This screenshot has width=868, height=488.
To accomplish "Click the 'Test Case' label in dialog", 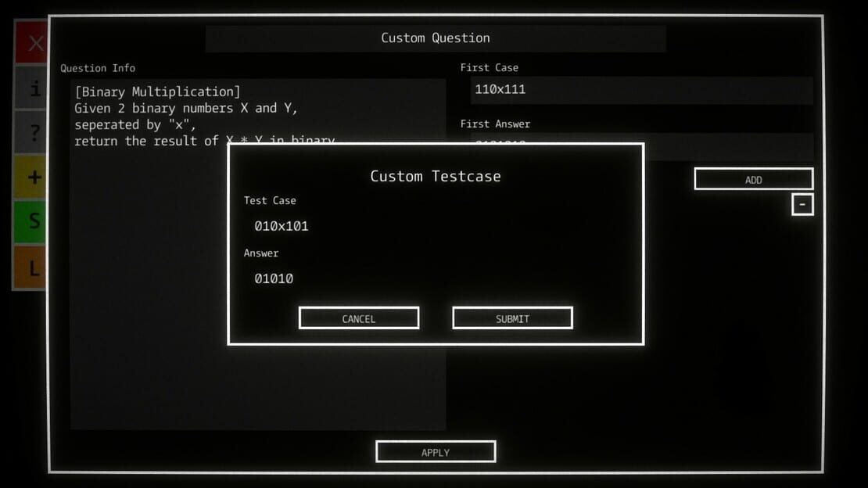I will [270, 200].
